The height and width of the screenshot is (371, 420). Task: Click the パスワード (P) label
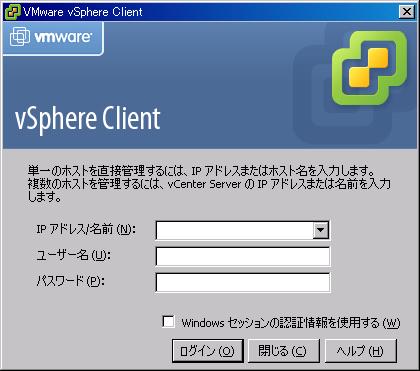pos(70,281)
